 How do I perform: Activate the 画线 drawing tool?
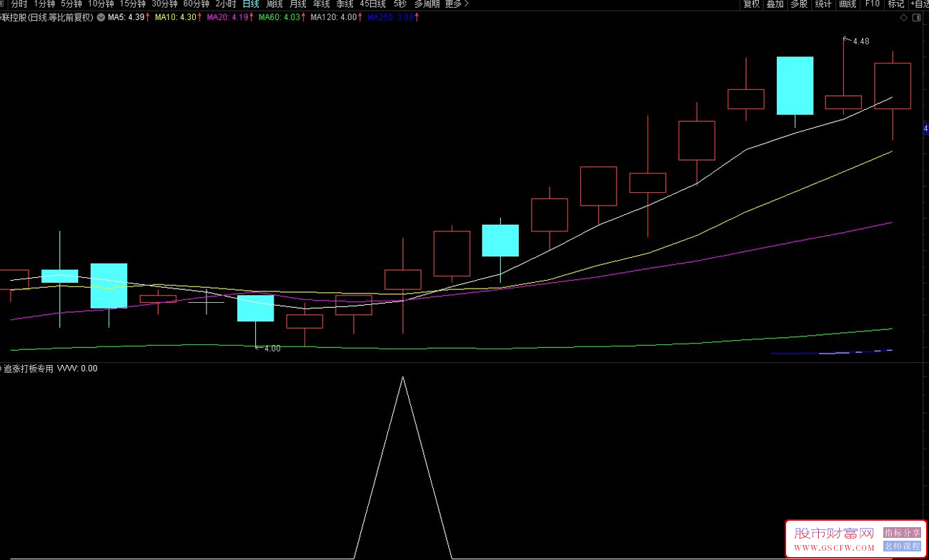click(848, 4)
